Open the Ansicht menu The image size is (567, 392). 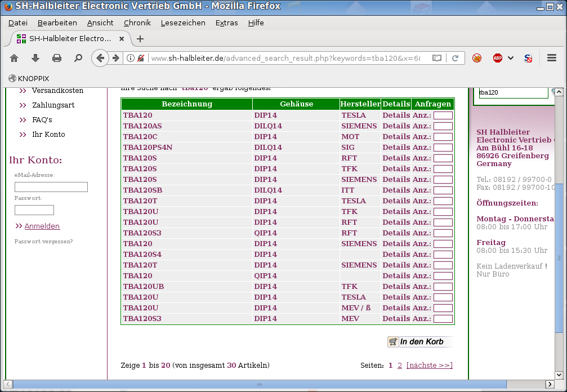pyautogui.click(x=100, y=23)
